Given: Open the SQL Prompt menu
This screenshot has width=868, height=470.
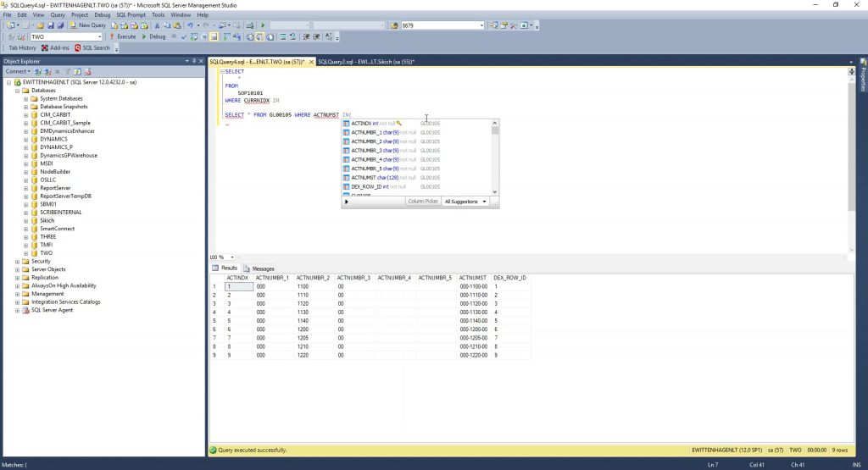Looking at the screenshot, I should click(131, 14).
